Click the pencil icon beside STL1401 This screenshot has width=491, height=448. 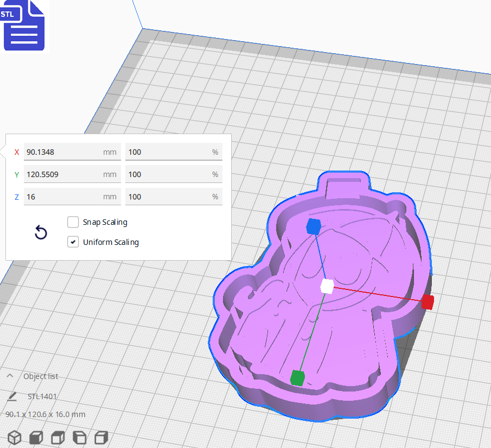point(12,396)
